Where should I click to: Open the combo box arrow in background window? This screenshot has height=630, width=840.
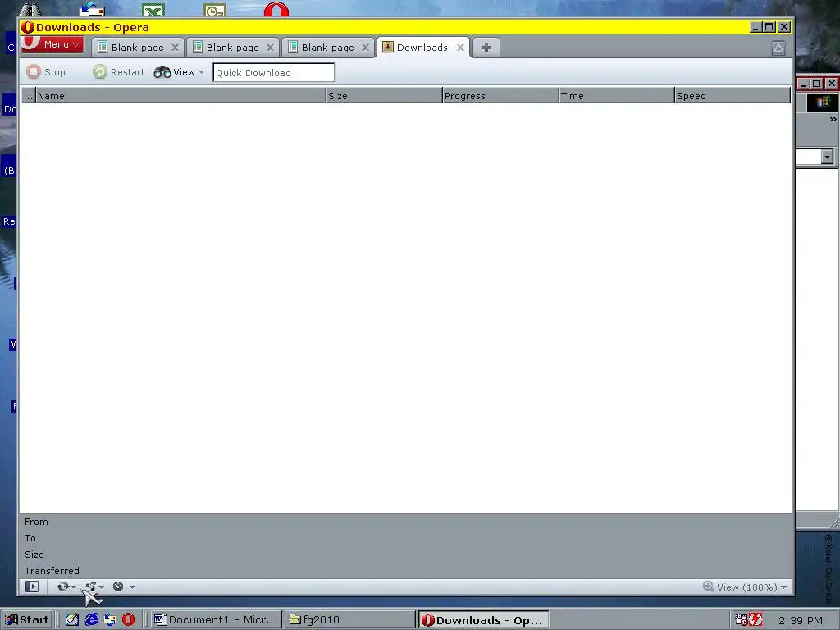coord(827,157)
